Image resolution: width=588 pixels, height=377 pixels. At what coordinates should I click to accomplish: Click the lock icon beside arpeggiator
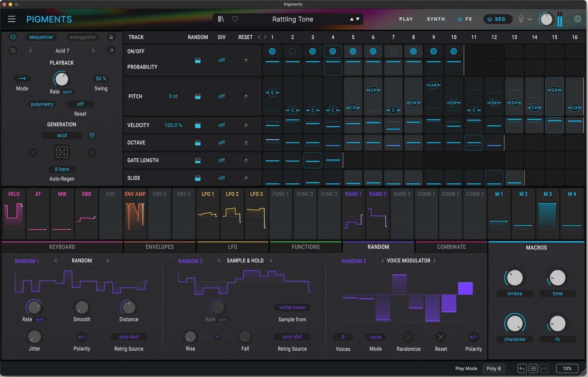111,37
